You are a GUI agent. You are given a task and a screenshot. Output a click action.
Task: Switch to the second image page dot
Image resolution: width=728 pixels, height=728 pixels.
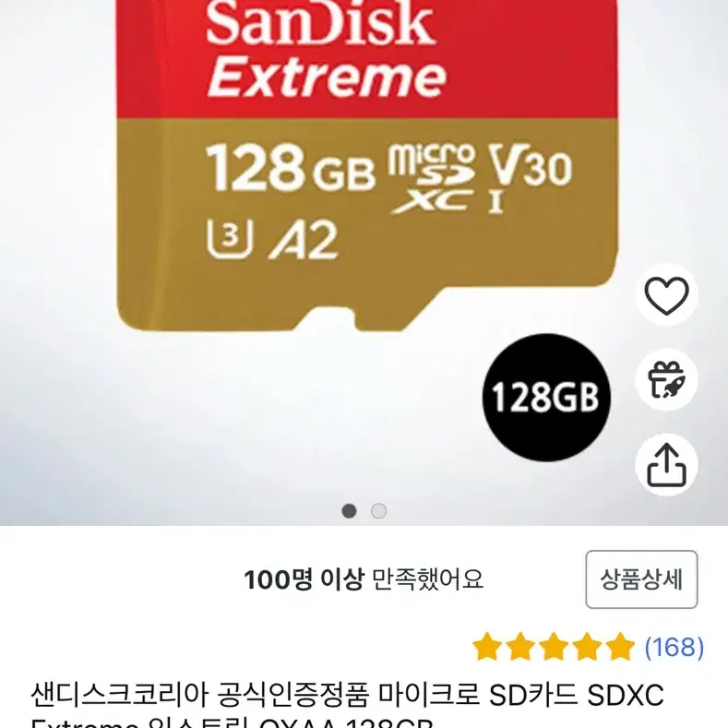click(x=378, y=511)
